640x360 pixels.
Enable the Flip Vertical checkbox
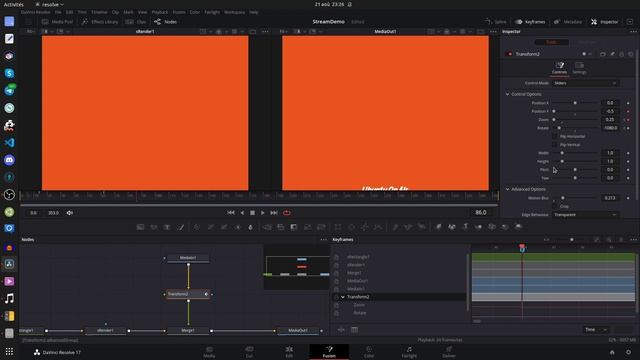click(x=554, y=144)
